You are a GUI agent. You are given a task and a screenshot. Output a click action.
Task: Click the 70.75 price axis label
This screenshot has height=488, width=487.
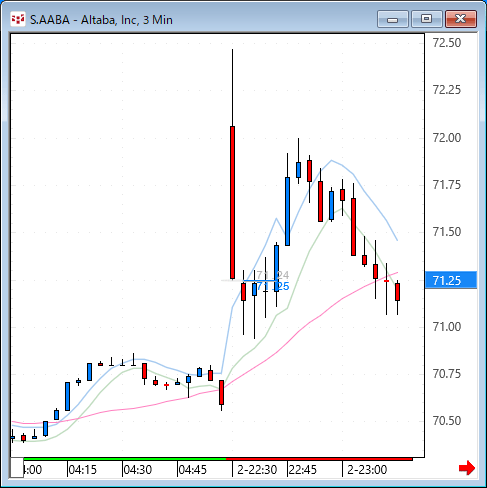447,374
